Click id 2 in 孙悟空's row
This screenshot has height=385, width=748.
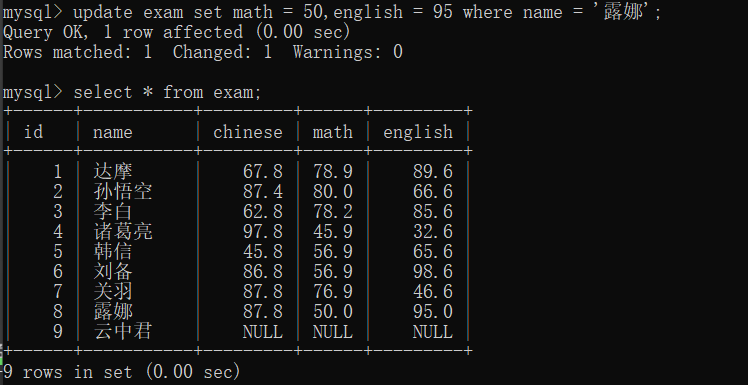[58, 192]
